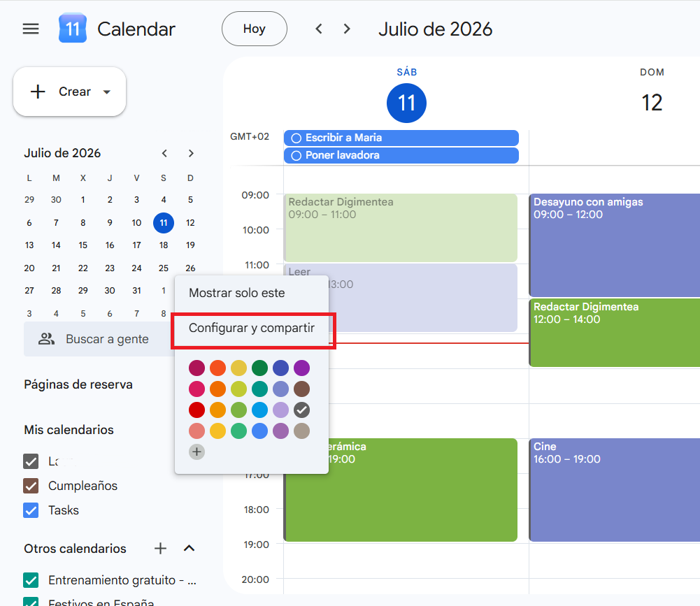Select the checked graphite color swatch
700x606 pixels.
tap(302, 410)
